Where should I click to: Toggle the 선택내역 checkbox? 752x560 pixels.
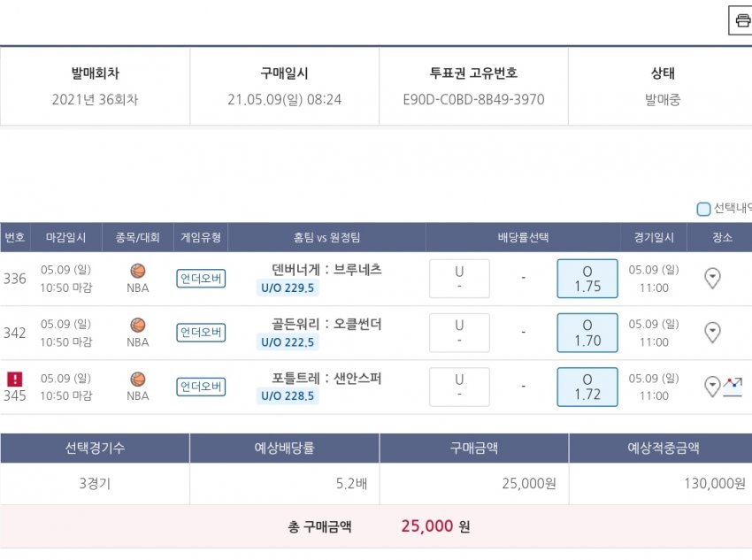pyautogui.click(x=703, y=210)
